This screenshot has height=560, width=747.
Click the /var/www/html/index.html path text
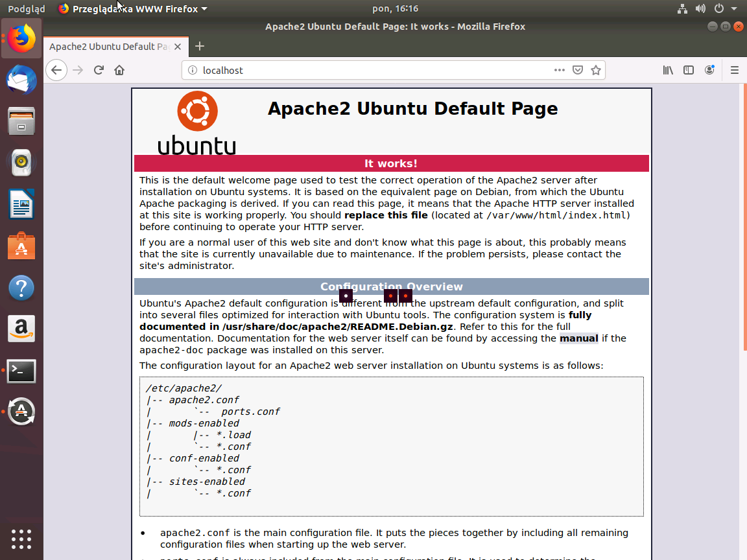556,215
